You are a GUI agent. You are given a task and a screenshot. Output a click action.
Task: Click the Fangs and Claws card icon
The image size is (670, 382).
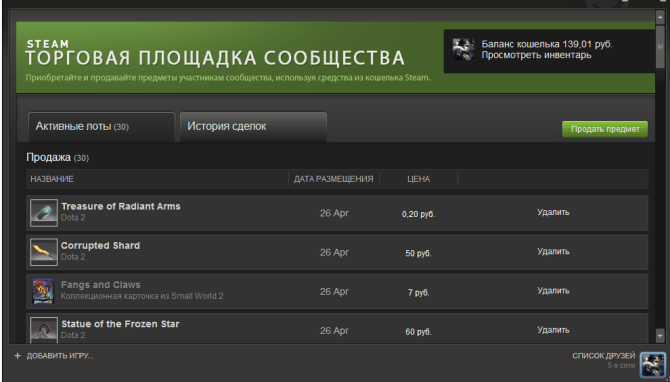click(44, 291)
